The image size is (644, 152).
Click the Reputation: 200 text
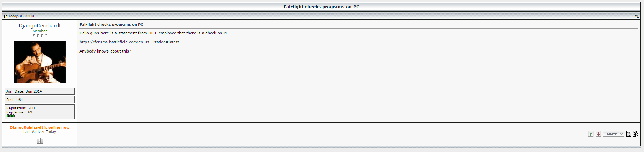[x=21, y=108]
